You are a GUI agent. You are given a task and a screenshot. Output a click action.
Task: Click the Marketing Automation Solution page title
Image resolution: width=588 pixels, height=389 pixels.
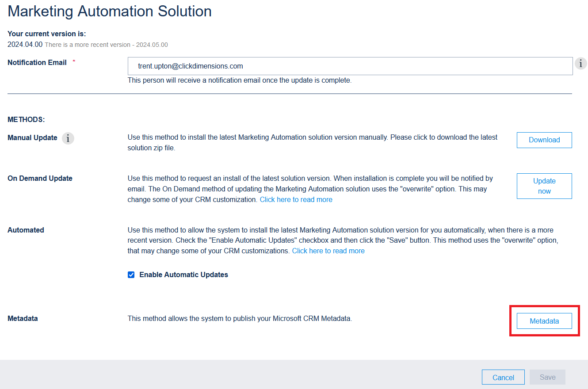(x=110, y=11)
